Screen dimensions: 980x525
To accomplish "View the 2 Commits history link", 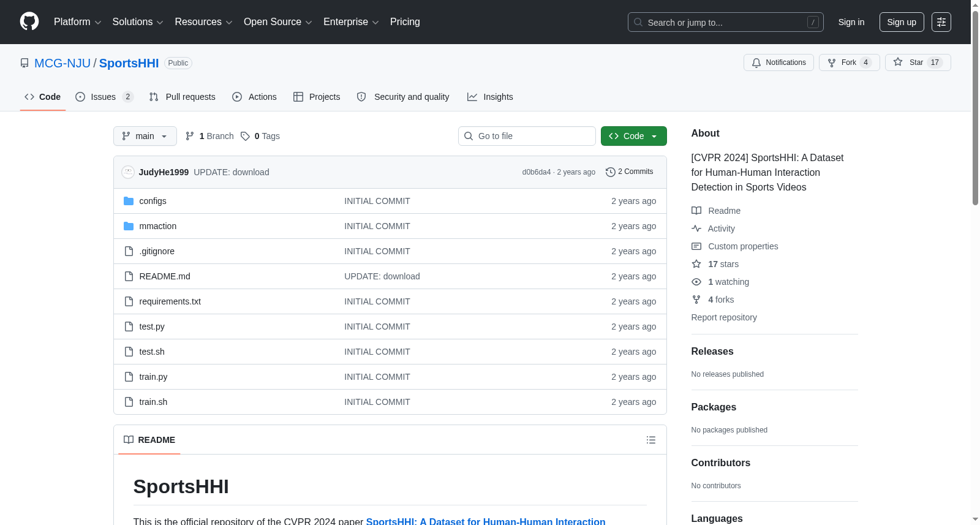I will (629, 172).
